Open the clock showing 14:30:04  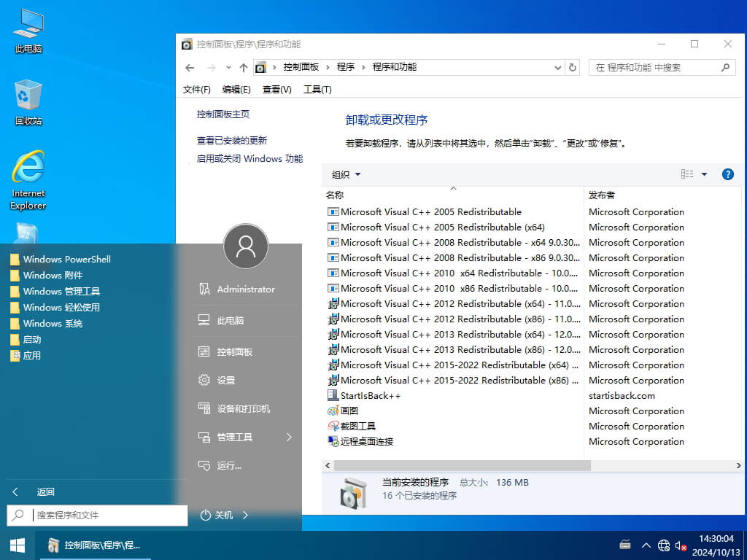click(716, 545)
